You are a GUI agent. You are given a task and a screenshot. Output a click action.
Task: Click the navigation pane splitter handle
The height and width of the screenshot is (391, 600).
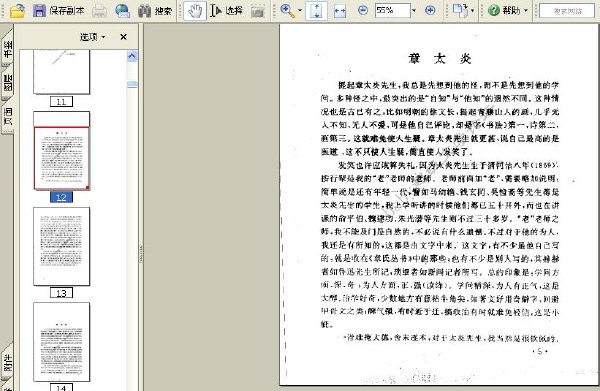(141, 253)
